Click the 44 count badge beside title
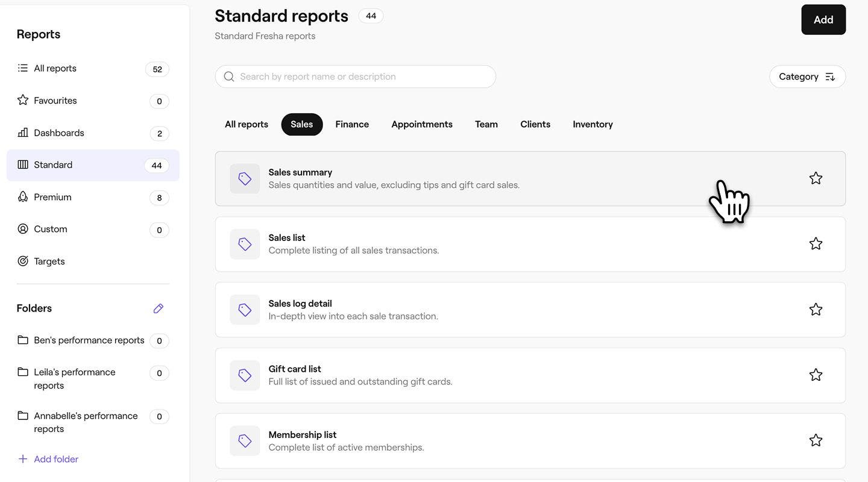868x482 pixels. pyautogui.click(x=371, y=16)
